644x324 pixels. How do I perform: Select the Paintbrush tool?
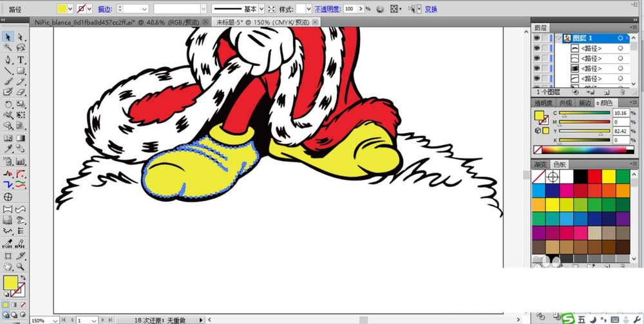8,82
